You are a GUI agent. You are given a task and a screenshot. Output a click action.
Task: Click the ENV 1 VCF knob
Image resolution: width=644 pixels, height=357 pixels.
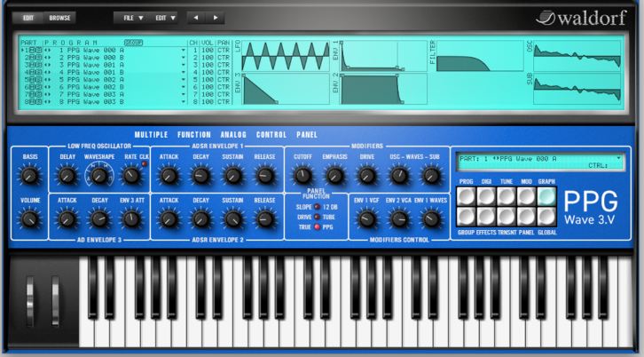[x=366, y=219]
